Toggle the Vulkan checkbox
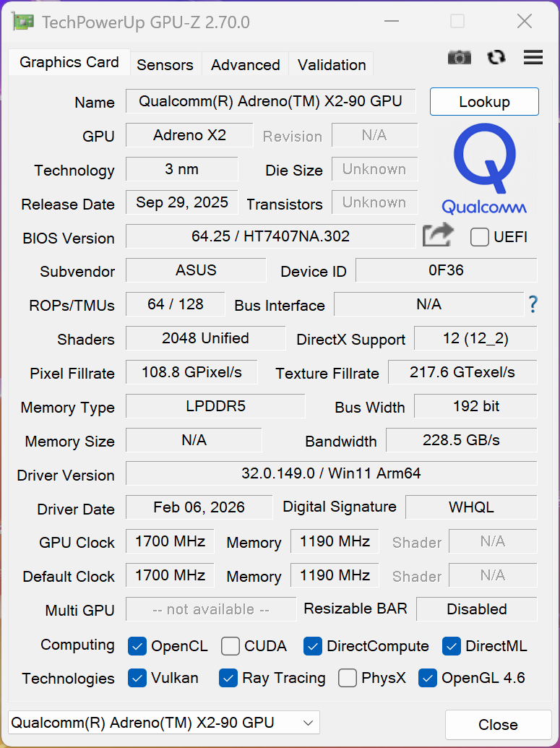Screen dimensions: 560x748 137,678
